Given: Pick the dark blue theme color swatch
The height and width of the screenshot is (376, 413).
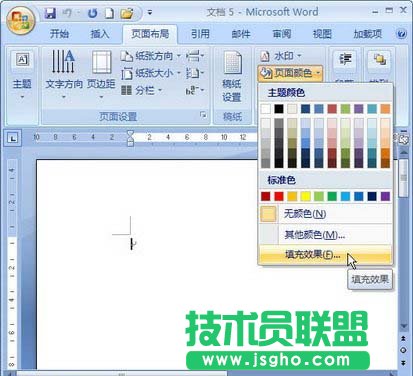Looking at the screenshot, I should tap(305, 109).
